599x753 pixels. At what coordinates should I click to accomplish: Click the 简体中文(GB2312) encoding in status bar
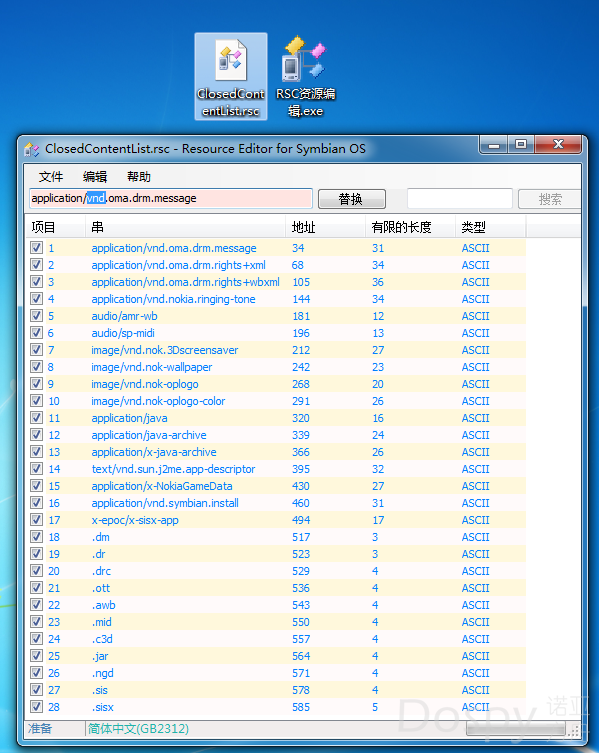[x=138, y=729]
